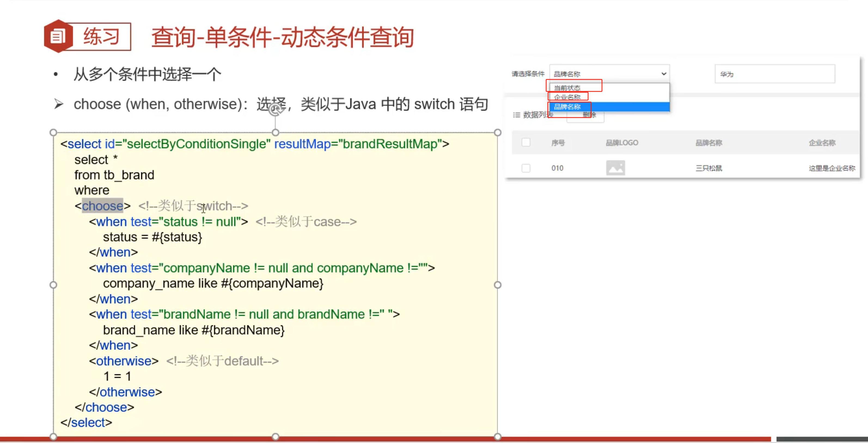
Task: Click the selectByConditionSingle id in code
Action: [197, 144]
